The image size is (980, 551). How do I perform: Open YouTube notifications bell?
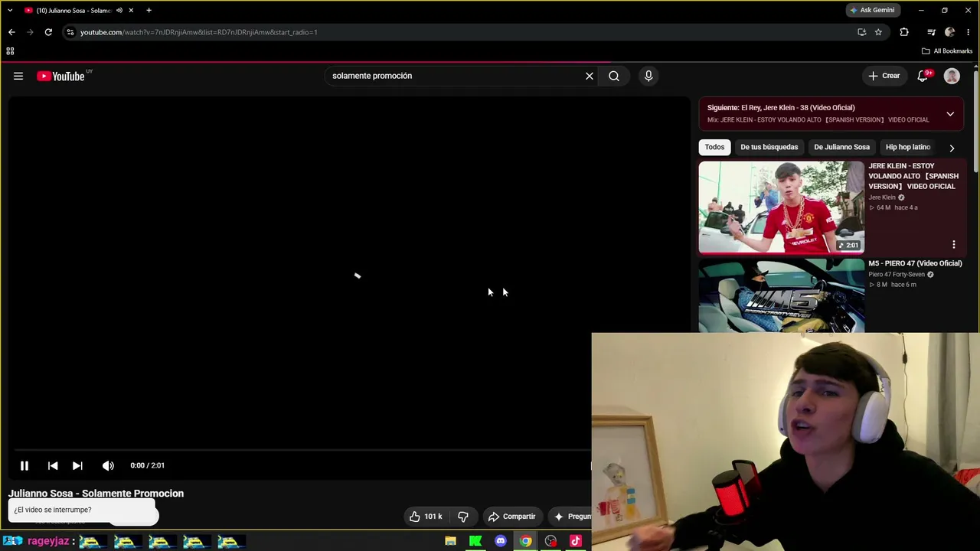pos(923,76)
